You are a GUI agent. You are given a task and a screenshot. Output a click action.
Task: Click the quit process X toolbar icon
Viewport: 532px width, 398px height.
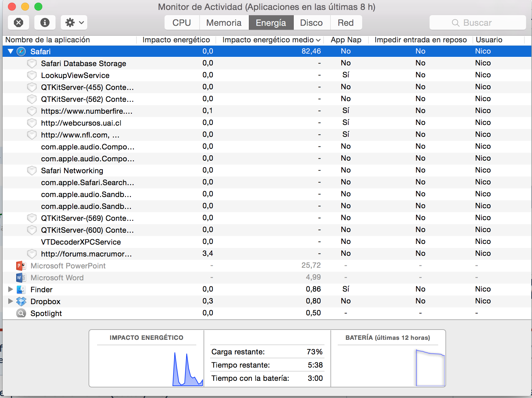19,22
